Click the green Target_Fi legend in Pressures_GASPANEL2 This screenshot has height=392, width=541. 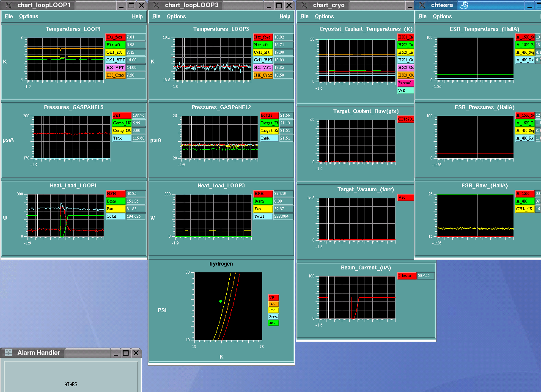pos(269,123)
